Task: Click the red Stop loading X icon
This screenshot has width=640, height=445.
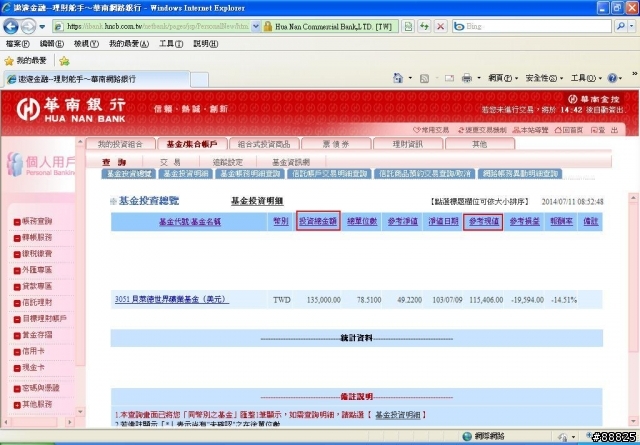Action: 440,27
